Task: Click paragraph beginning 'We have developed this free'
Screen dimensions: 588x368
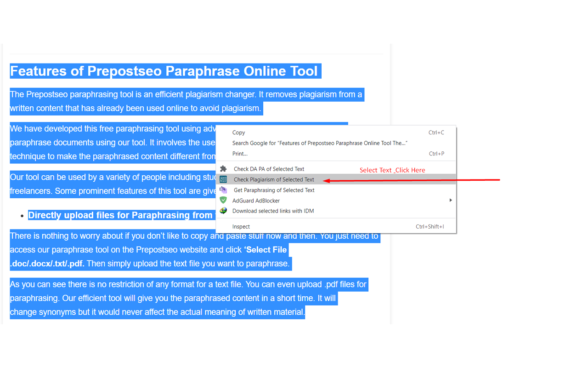Action: (x=113, y=143)
